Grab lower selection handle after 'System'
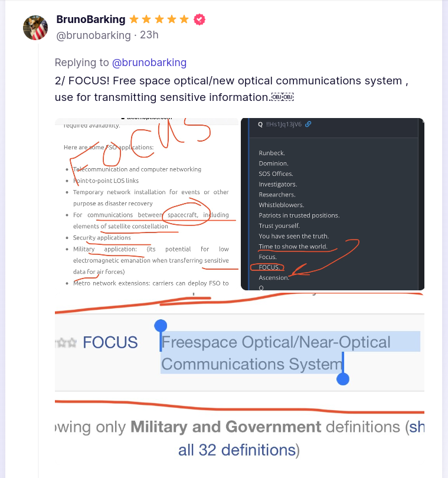Screen dimensions: 448x478 (343, 379)
